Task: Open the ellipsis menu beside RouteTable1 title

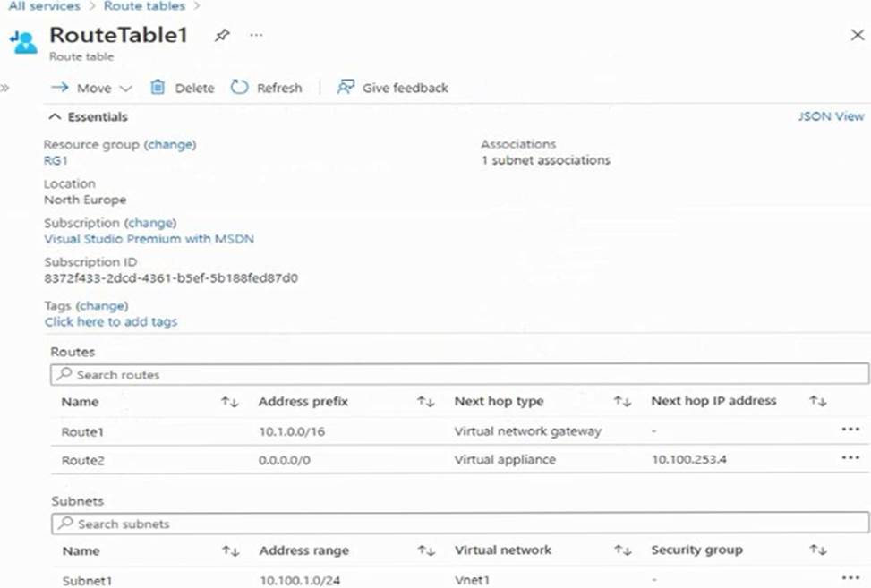Action: (x=256, y=35)
